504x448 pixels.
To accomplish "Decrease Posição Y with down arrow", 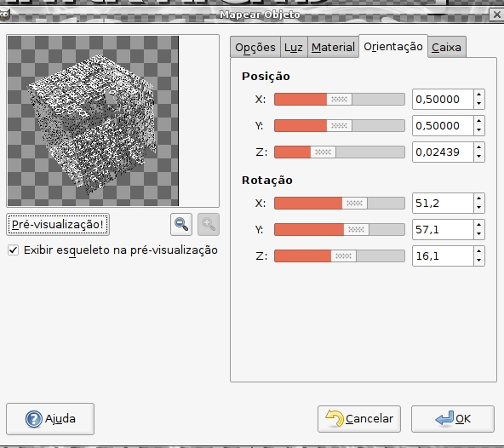I will pyautogui.click(x=479, y=130).
